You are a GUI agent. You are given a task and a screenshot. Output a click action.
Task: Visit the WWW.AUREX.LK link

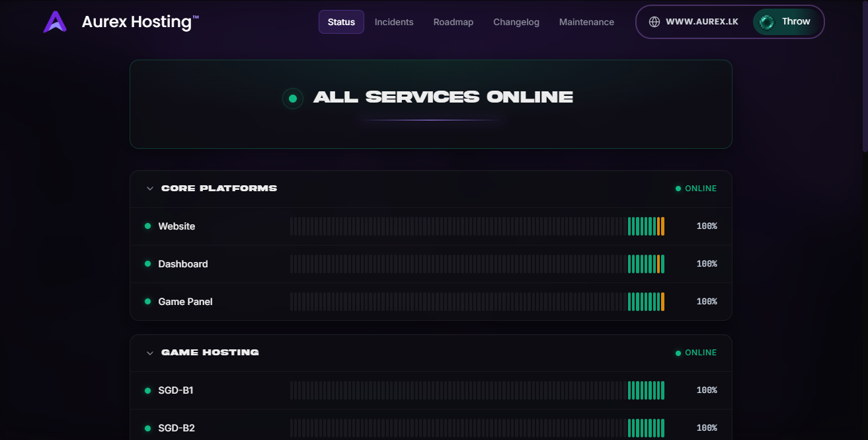point(693,22)
